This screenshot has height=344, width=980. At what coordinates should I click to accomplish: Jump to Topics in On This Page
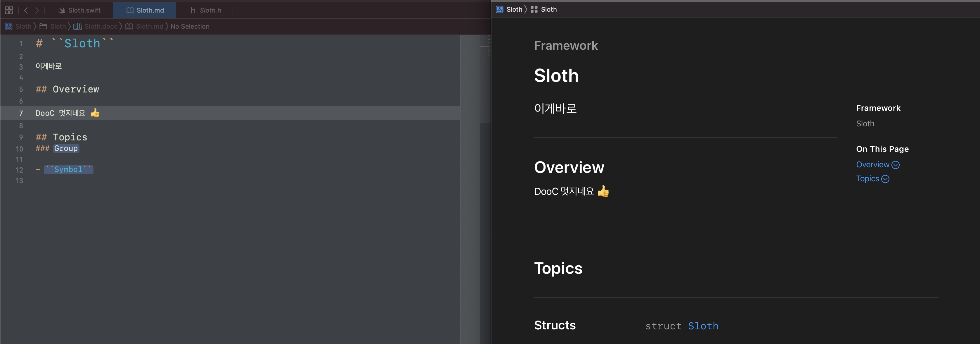(868, 179)
